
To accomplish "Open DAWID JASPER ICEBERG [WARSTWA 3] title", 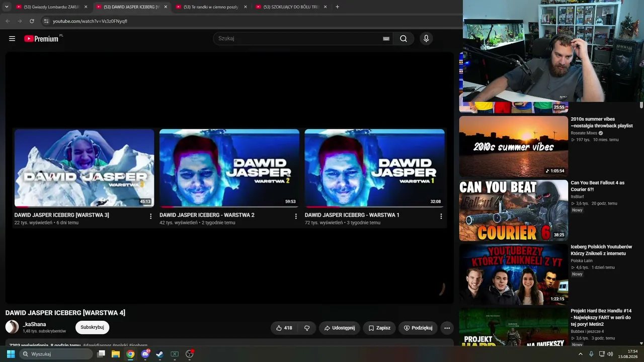I will [x=62, y=215].
